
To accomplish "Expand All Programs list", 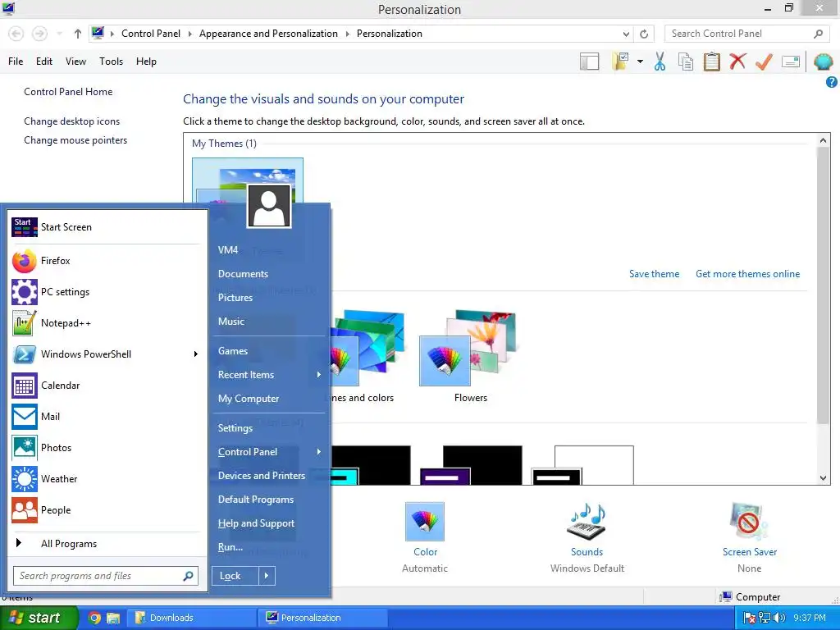I will point(105,544).
